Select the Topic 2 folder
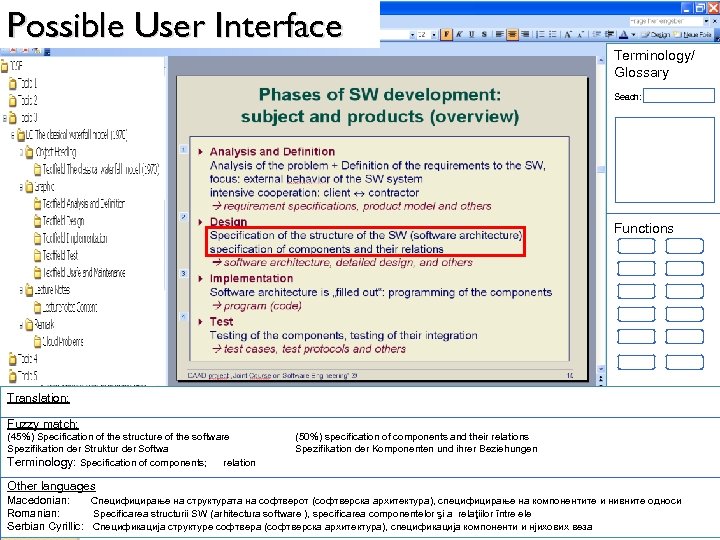Screen dimensions: 720x540 (23, 101)
